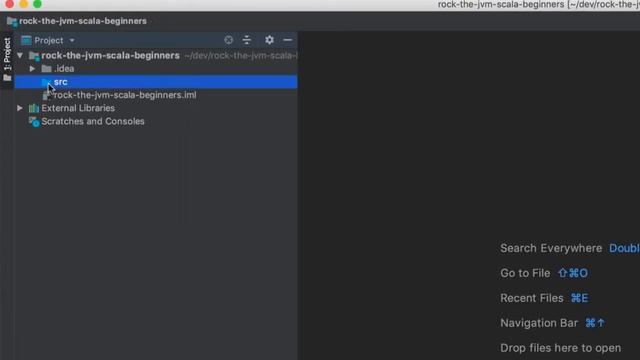Open Project panel settings gear
This screenshot has height=360, width=640.
269,40
